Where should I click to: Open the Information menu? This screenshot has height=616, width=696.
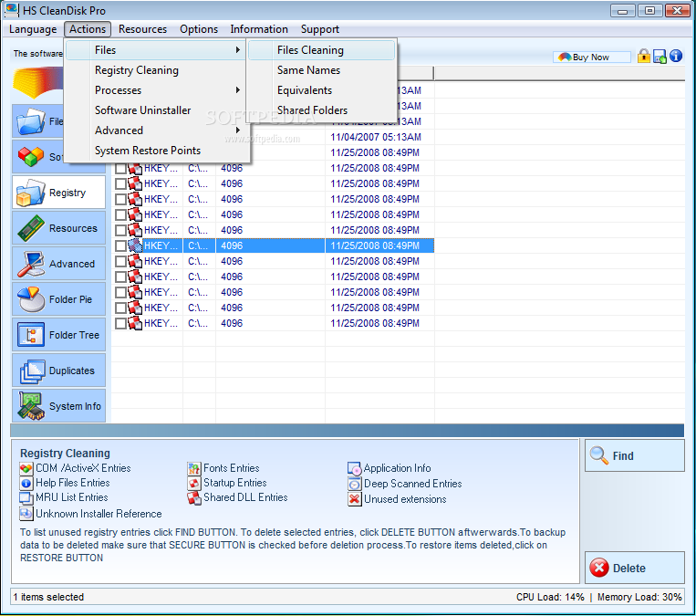(x=259, y=29)
